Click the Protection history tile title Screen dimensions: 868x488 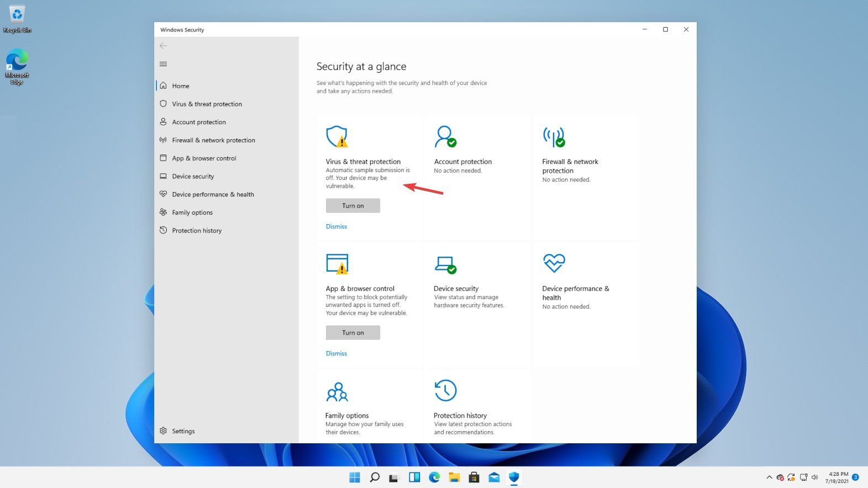460,416
